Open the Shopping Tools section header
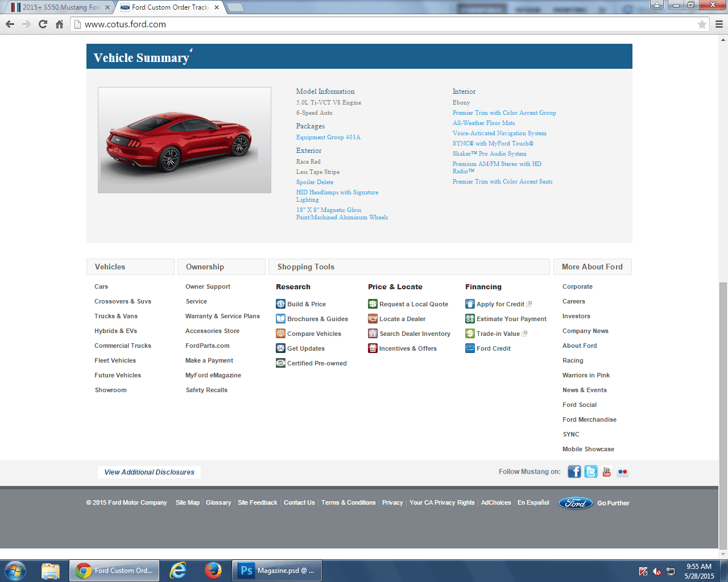 point(409,267)
